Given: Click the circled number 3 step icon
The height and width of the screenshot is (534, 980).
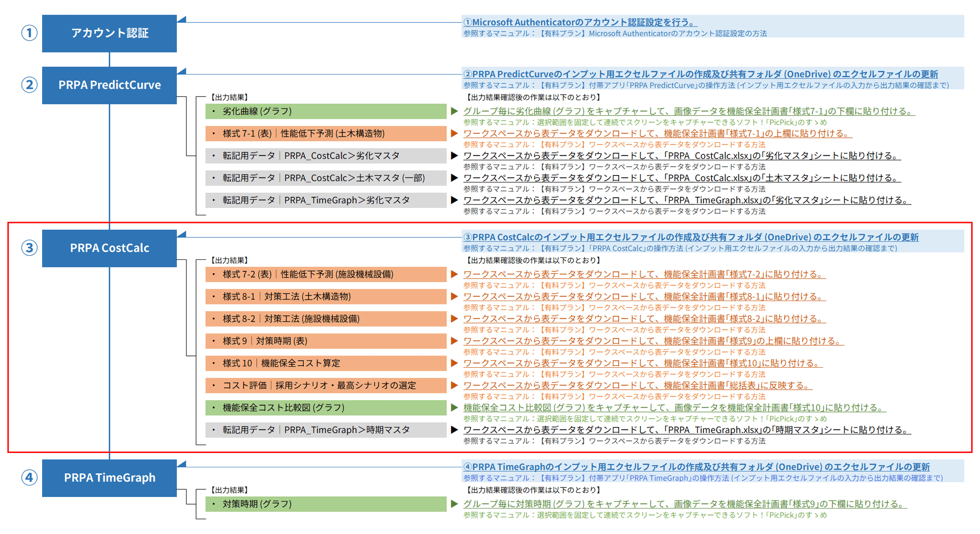Looking at the screenshot, I should tap(29, 248).
